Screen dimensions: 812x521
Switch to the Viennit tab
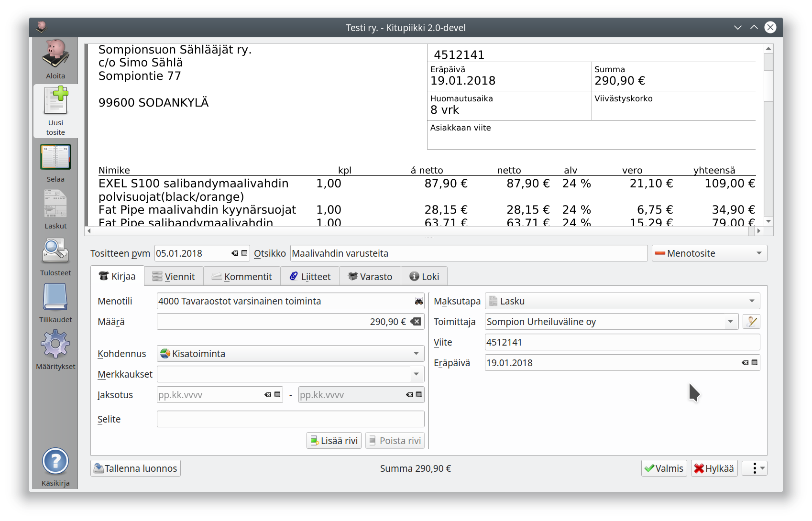(174, 277)
